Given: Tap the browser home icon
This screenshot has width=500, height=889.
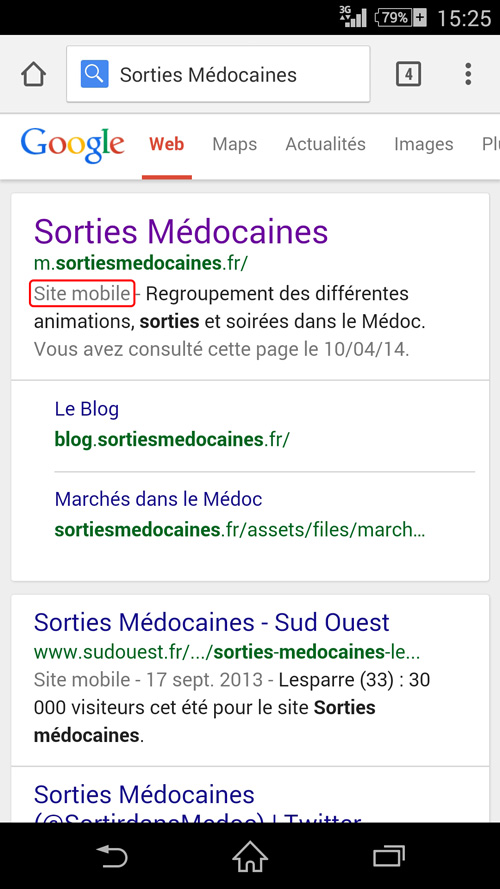Looking at the screenshot, I should point(33,74).
